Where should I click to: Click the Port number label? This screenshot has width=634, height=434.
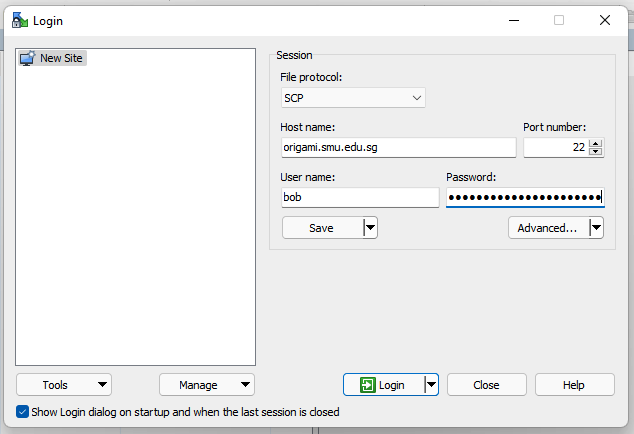pyautogui.click(x=554, y=127)
